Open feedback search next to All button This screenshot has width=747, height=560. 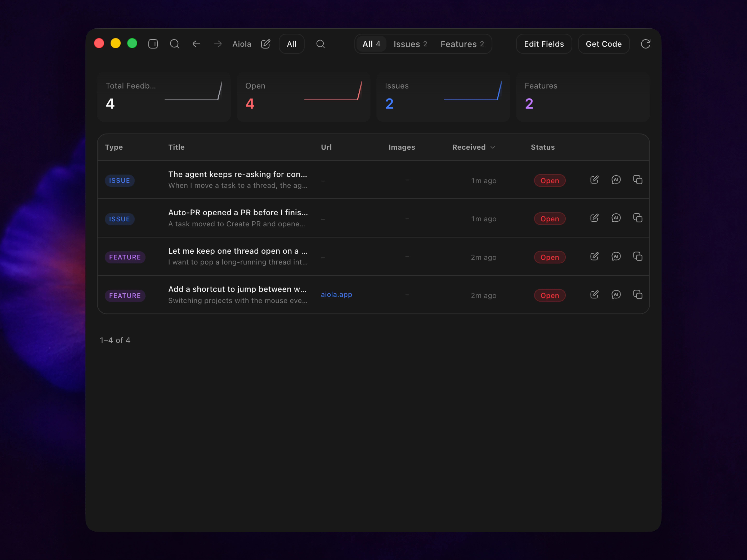pos(320,44)
